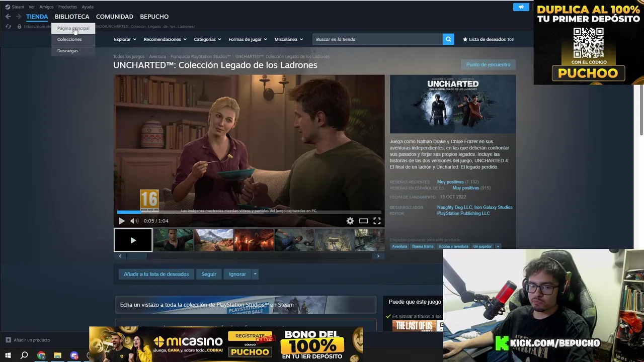Expand the Formas de jugar dropdown
Viewport: 644px width, 362px height.
(x=248, y=39)
